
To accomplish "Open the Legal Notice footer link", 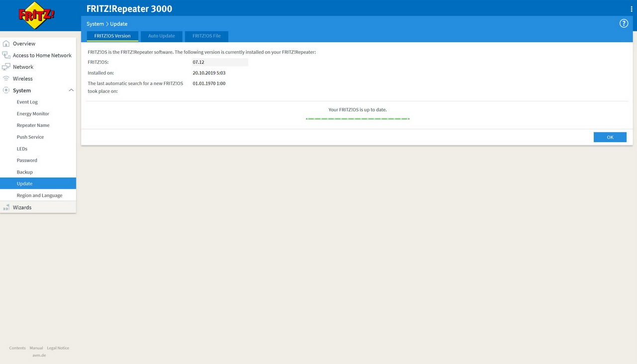I will point(58,348).
